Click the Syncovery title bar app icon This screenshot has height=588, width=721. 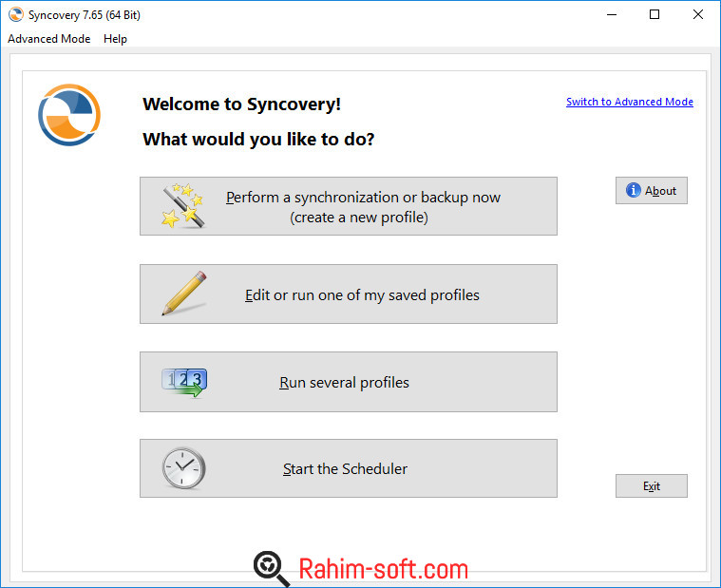(x=16, y=14)
